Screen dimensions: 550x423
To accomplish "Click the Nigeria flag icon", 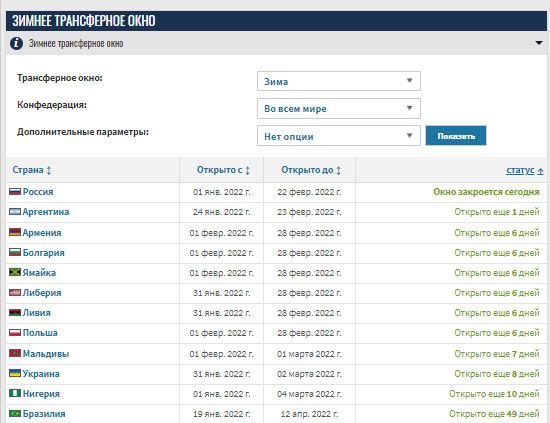I will point(15,393).
